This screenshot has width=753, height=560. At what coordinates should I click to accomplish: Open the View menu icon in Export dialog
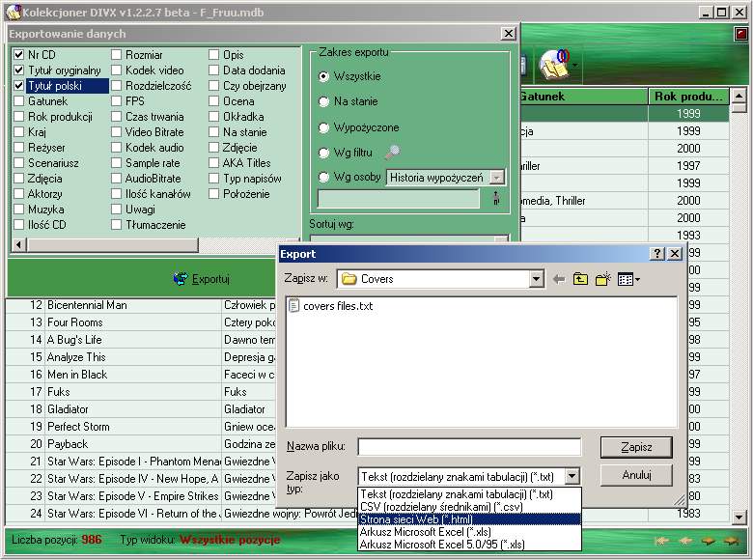[628, 279]
